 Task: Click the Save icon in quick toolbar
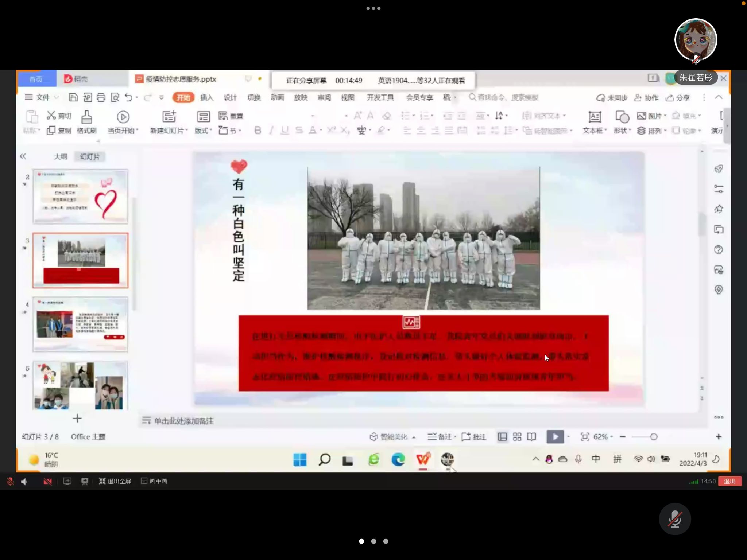[x=73, y=97]
